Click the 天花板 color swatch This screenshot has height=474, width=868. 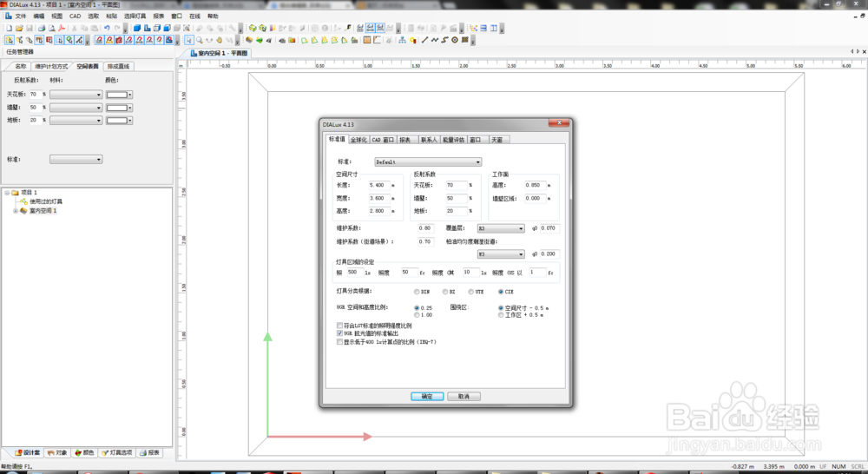[x=117, y=95]
